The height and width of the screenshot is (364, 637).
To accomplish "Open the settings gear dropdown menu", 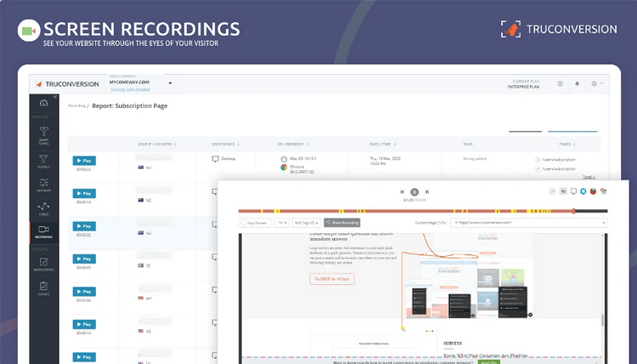I will 595,83.
